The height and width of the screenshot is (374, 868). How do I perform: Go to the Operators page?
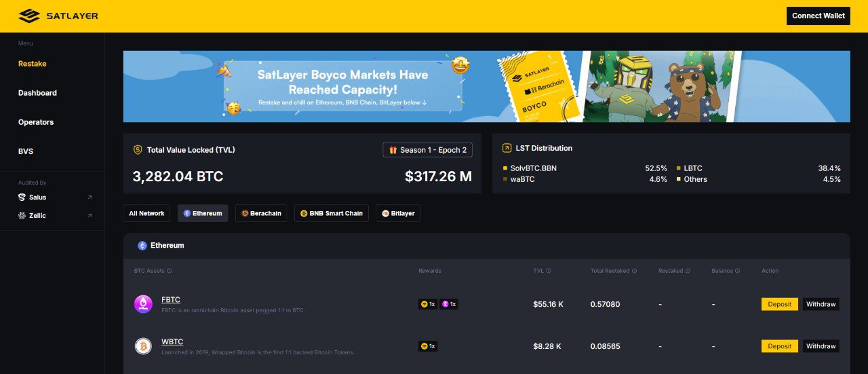pyautogui.click(x=36, y=122)
